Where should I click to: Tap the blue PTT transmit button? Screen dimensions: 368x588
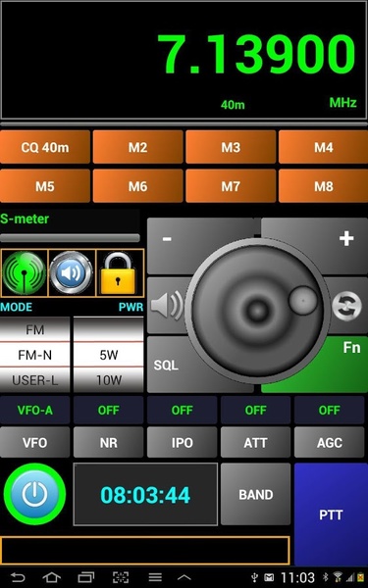(331, 514)
